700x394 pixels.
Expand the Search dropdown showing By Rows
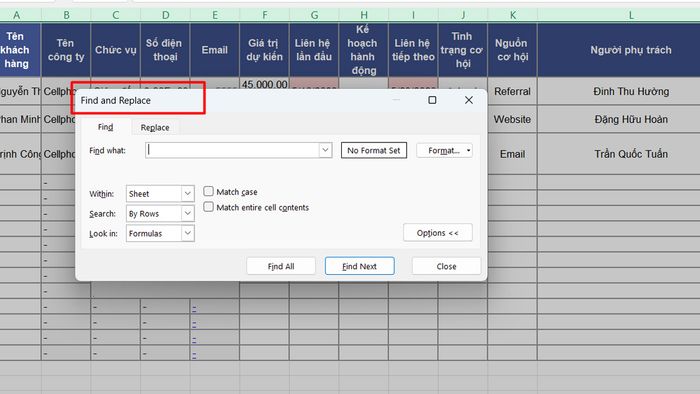coord(188,214)
